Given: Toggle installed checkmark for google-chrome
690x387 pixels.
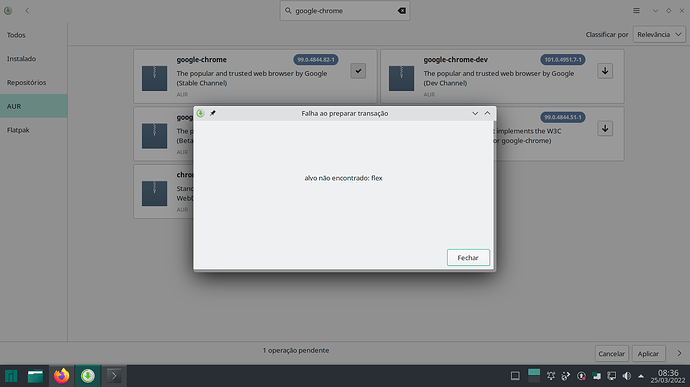Looking at the screenshot, I should click(358, 71).
